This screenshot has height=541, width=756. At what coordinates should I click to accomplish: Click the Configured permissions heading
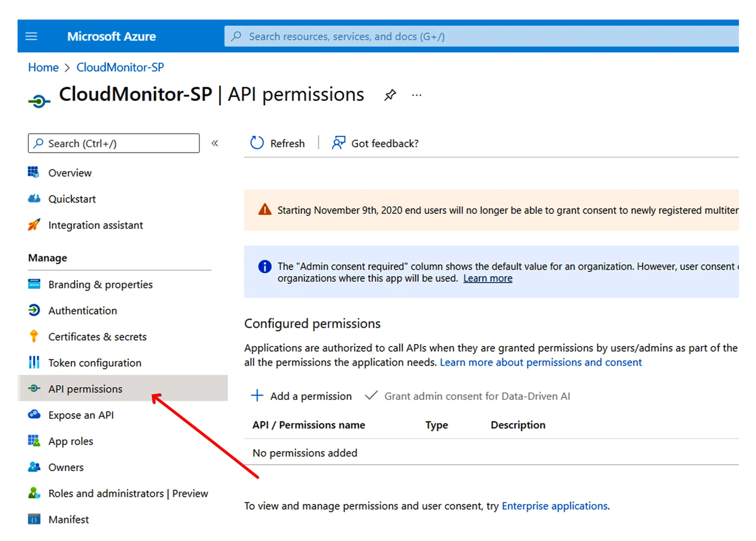point(312,324)
